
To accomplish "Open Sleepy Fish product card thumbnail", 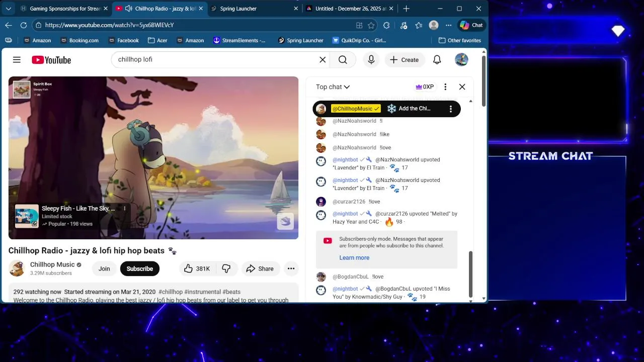I will [x=27, y=216].
